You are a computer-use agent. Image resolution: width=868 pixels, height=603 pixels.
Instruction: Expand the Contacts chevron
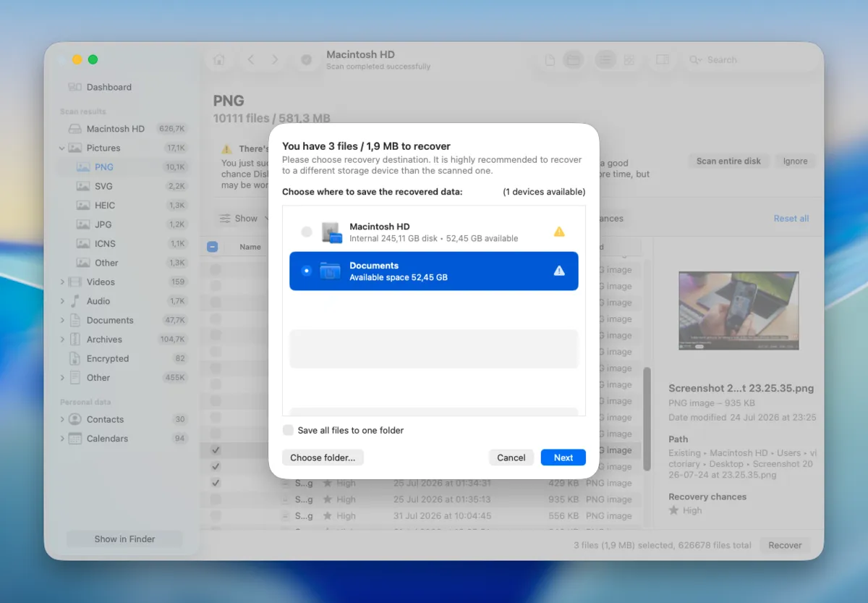[x=62, y=419]
